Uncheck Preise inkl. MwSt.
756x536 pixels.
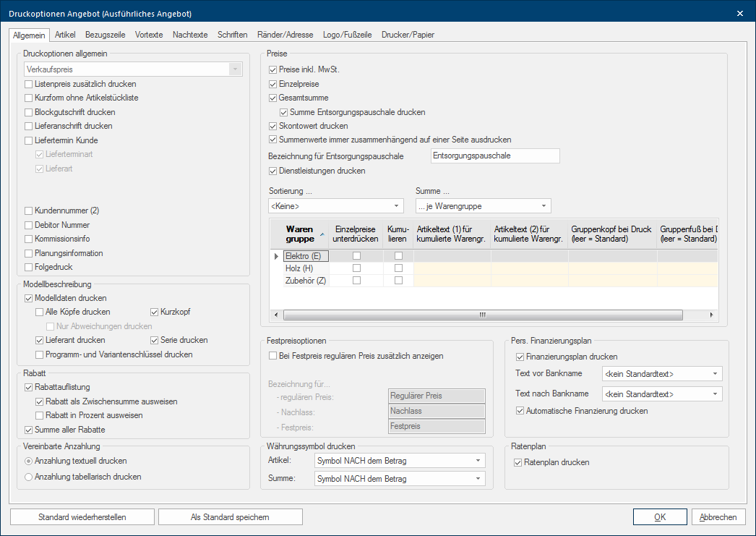(272, 70)
